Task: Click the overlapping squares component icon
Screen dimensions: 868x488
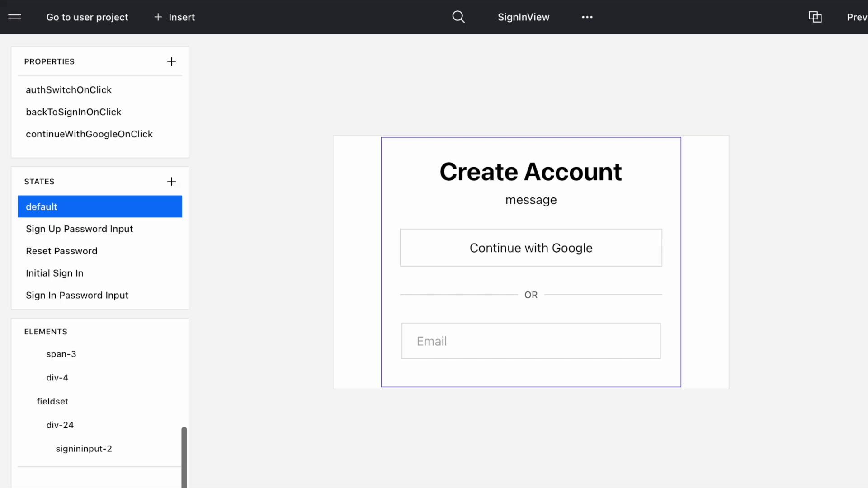Action: pos(815,17)
